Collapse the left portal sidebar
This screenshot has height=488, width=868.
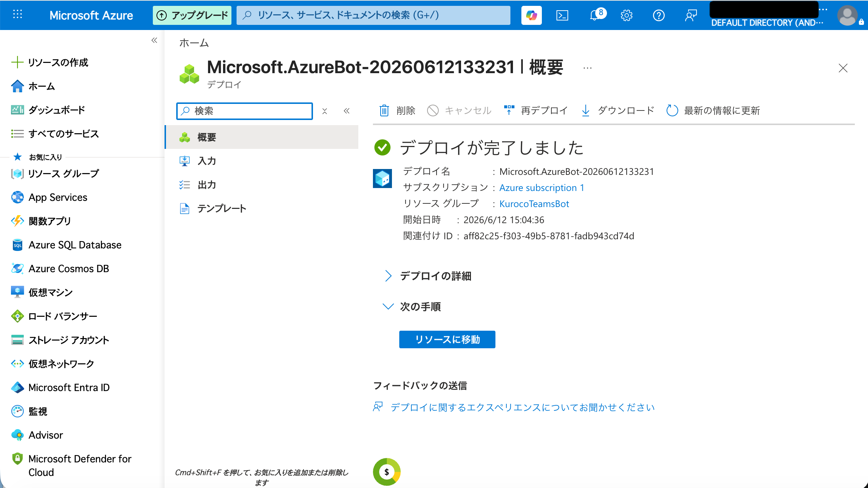click(x=154, y=40)
